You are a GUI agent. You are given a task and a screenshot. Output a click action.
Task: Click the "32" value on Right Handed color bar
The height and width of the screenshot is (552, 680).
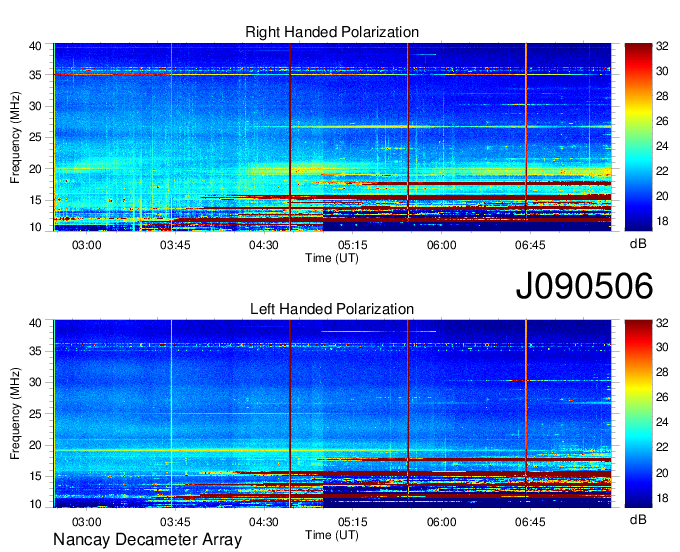point(662,46)
